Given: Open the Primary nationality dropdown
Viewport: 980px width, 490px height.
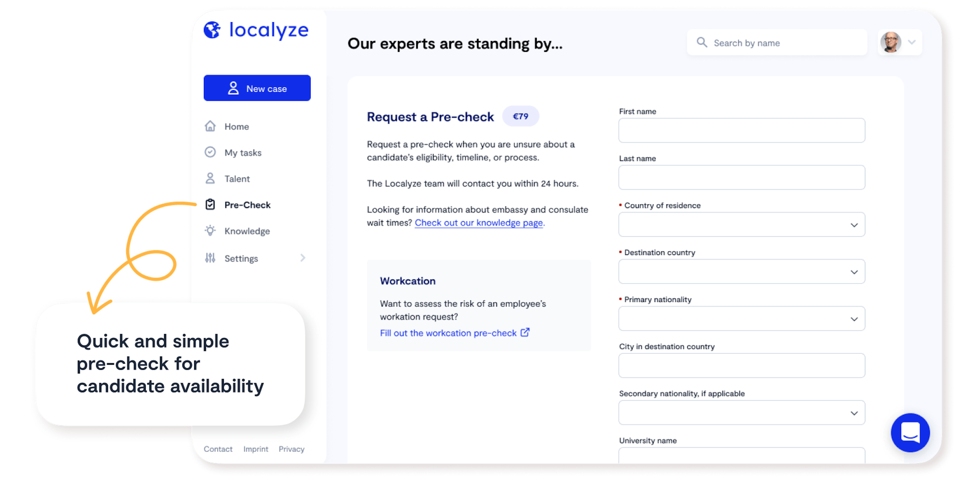Looking at the screenshot, I should click(x=741, y=319).
